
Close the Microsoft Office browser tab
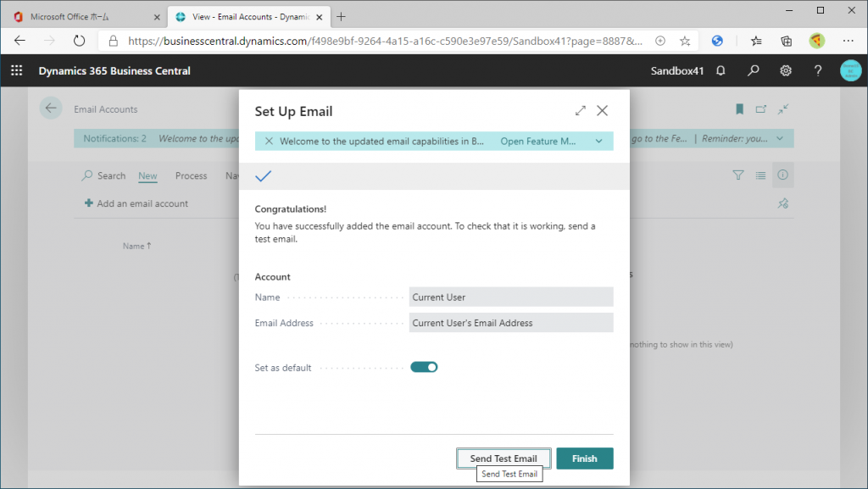157,17
